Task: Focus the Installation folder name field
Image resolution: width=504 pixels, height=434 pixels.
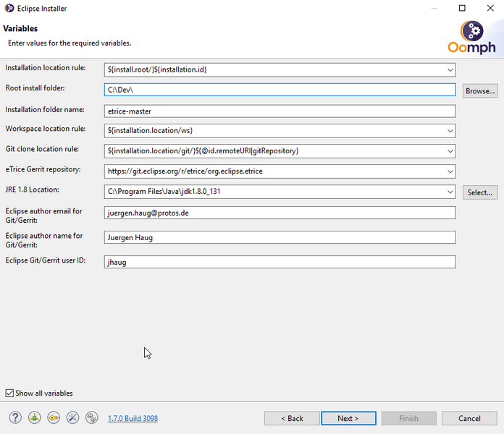Action: coord(280,111)
